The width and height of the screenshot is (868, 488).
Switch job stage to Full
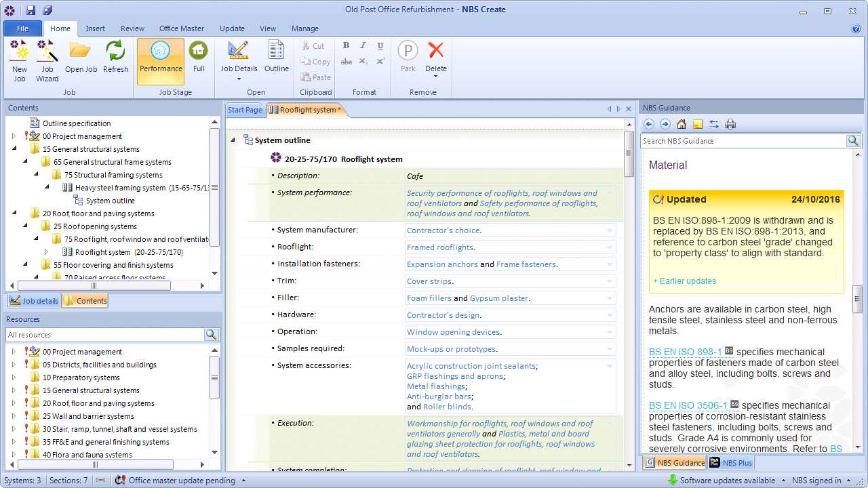pos(199,57)
